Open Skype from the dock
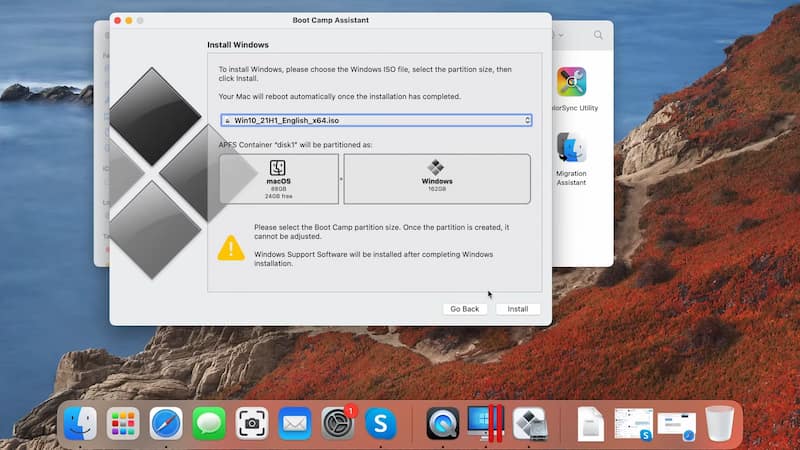The image size is (800, 450). 380,423
